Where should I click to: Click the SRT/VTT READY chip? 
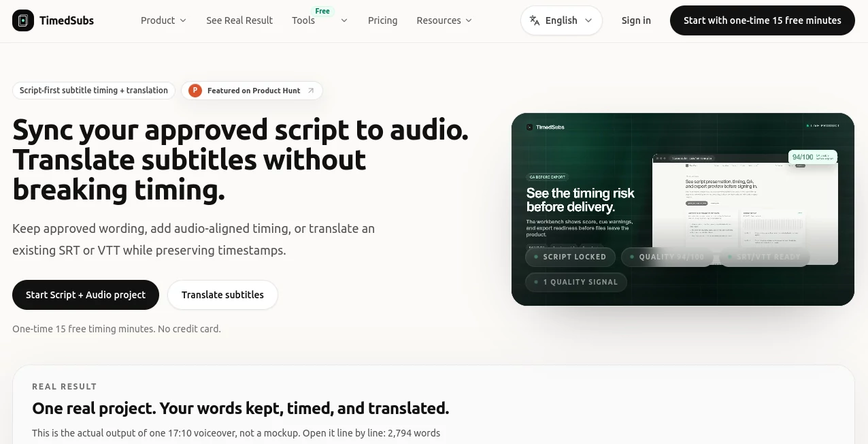764,257
